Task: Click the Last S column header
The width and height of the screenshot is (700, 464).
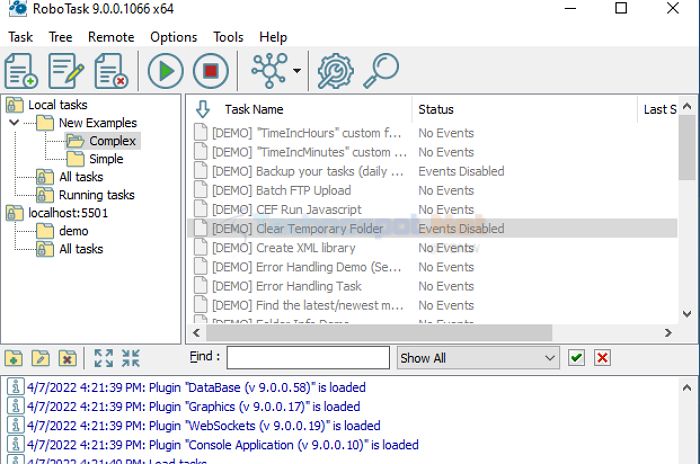Action: (x=660, y=109)
